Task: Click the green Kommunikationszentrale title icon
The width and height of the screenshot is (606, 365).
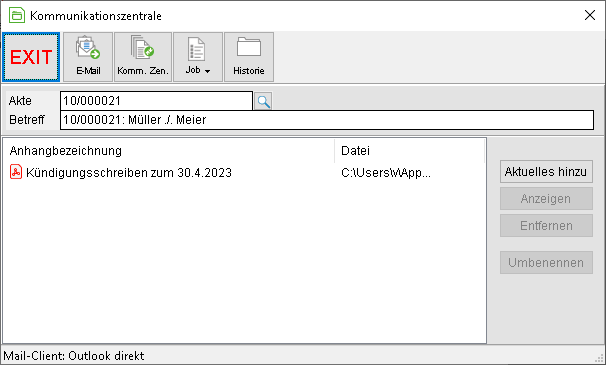Action: coord(17,15)
